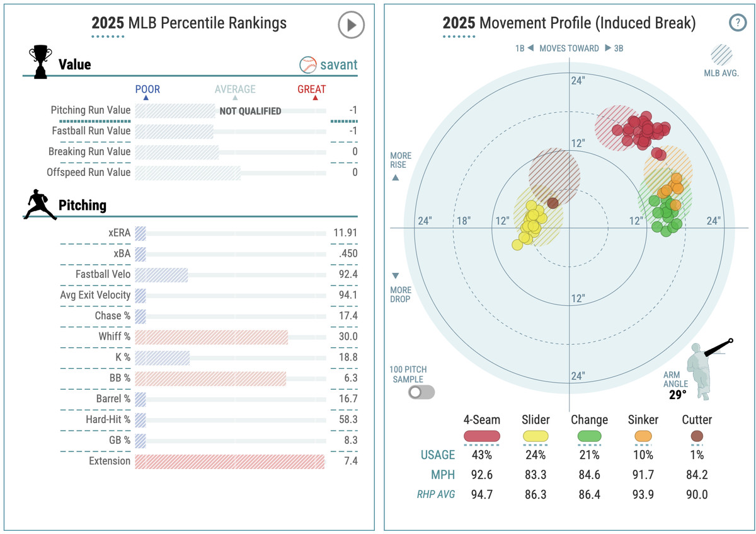Open the 2025 year selector in Movement Profile
Viewport: 756px width, 534px height.
[x=459, y=24]
